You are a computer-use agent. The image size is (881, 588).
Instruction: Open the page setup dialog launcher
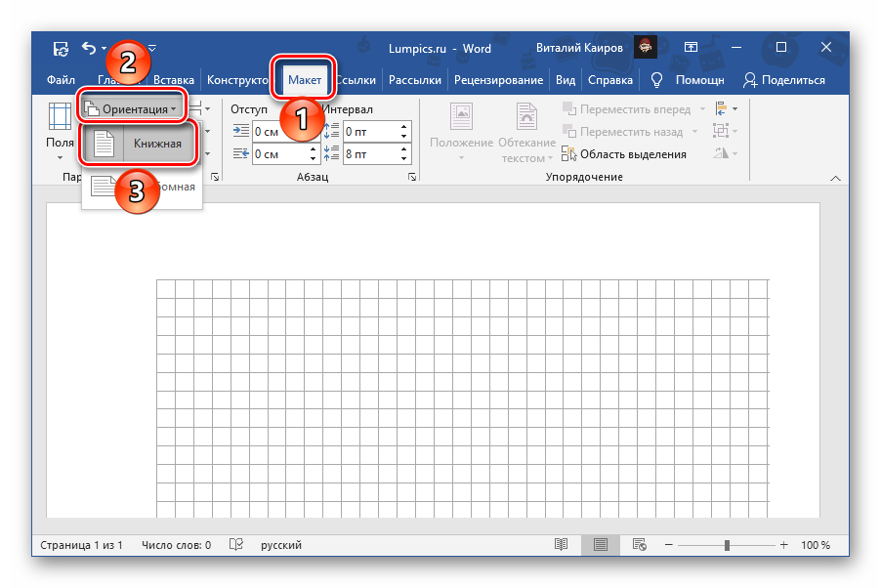coord(215,177)
